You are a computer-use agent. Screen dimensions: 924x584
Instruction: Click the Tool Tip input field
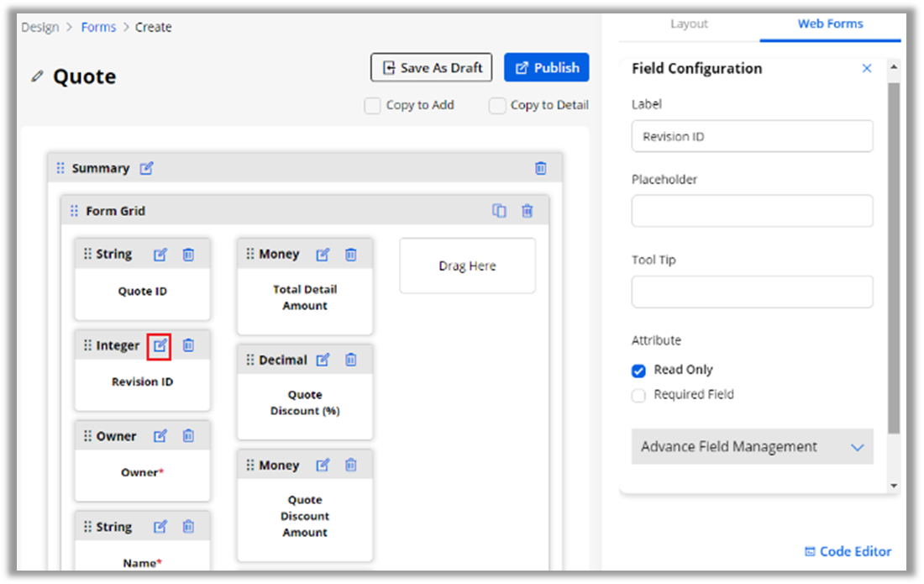752,292
